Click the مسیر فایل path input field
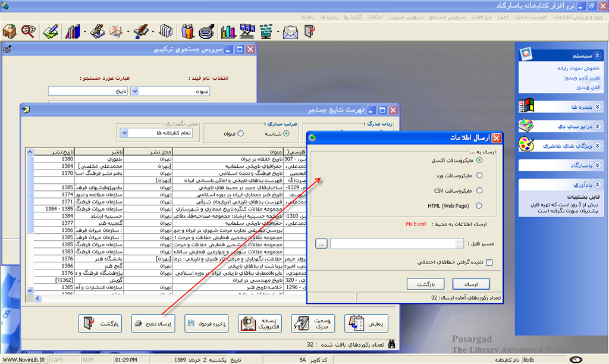Image resolution: width=609 pixels, height=364 pixels. pos(397,243)
